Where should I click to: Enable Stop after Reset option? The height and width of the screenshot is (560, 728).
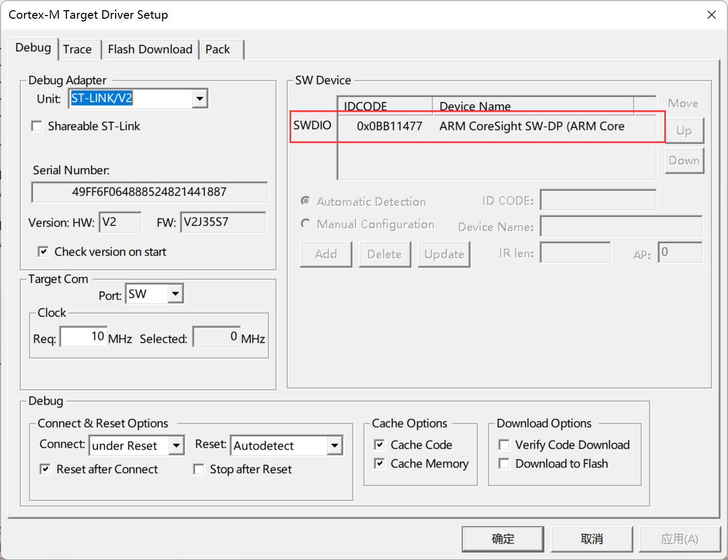[x=199, y=470]
